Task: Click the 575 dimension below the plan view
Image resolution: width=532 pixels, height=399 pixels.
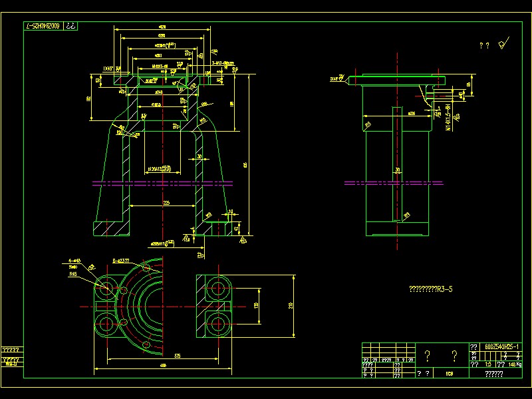Action: [x=177, y=356]
